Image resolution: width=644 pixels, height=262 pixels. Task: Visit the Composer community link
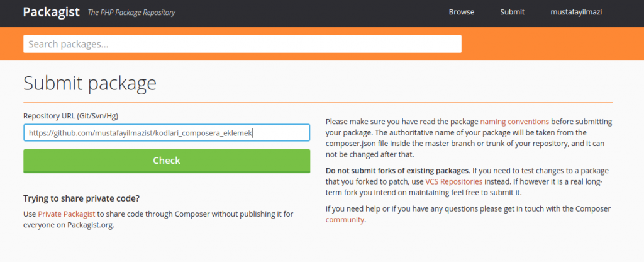click(345, 220)
